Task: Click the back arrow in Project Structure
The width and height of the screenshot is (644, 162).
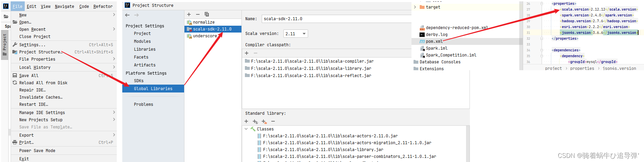Action: pyautogui.click(x=127, y=15)
